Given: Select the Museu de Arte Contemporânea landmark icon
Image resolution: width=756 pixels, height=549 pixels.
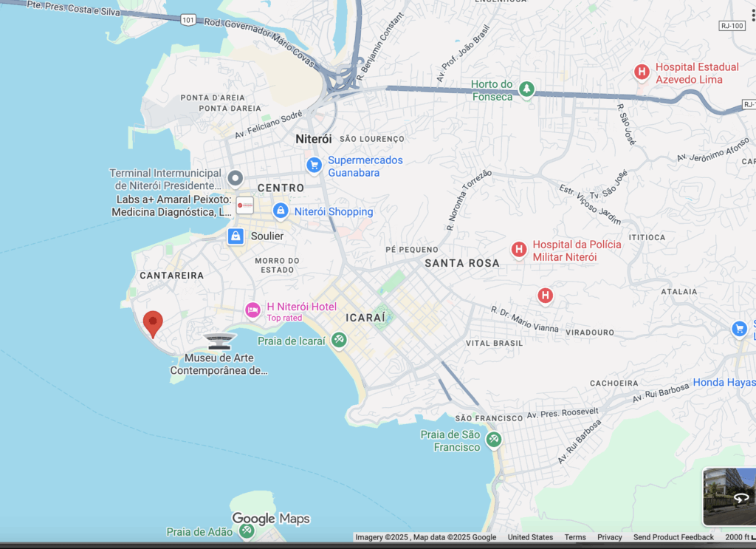Looking at the screenshot, I should pos(219,341).
